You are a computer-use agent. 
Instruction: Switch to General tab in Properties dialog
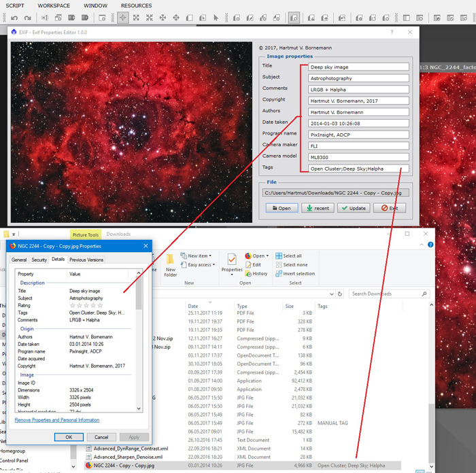coord(19,260)
